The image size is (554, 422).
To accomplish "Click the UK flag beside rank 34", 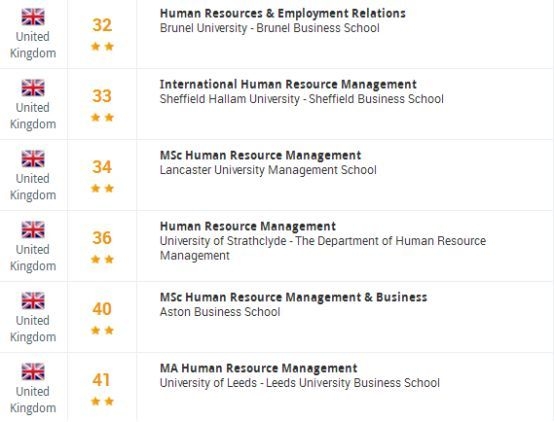I will [x=33, y=159].
